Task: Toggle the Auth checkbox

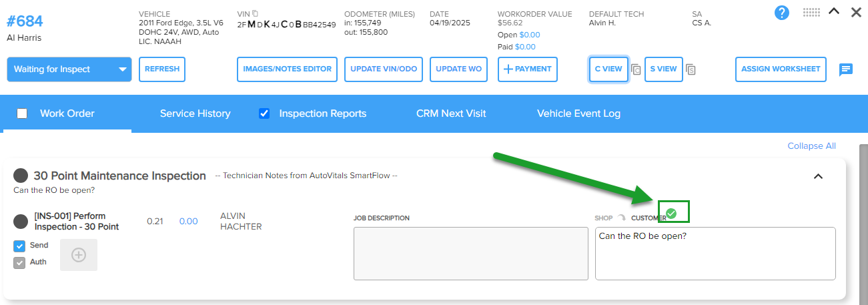Action: 19,262
